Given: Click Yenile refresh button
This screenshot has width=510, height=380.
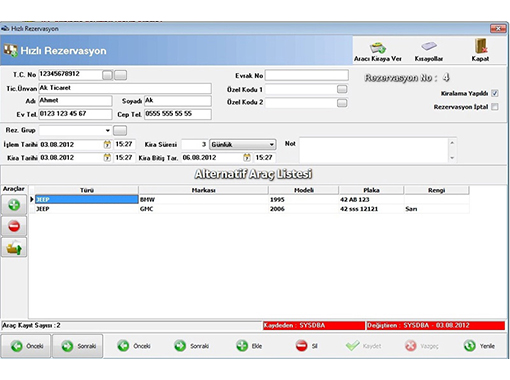Looking at the screenshot, I should [479, 346].
